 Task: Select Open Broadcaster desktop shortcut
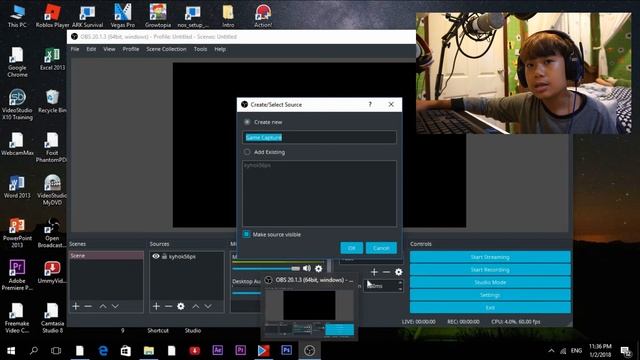click(52, 233)
